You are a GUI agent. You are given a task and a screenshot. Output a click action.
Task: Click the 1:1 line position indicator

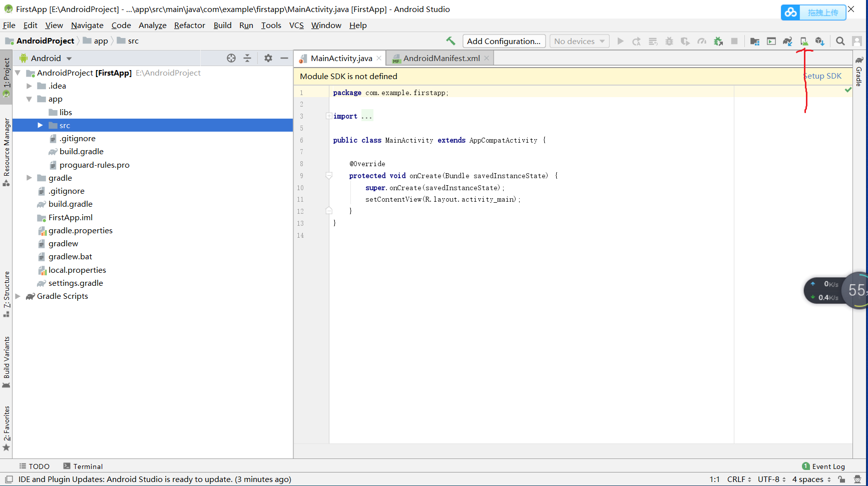pyautogui.click(x=714, y=479)
